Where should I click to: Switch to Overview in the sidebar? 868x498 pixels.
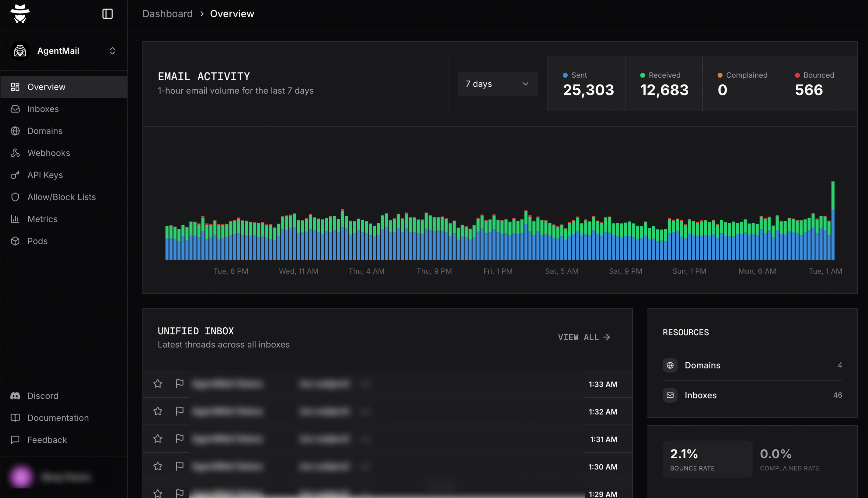(x=46, y=87)
